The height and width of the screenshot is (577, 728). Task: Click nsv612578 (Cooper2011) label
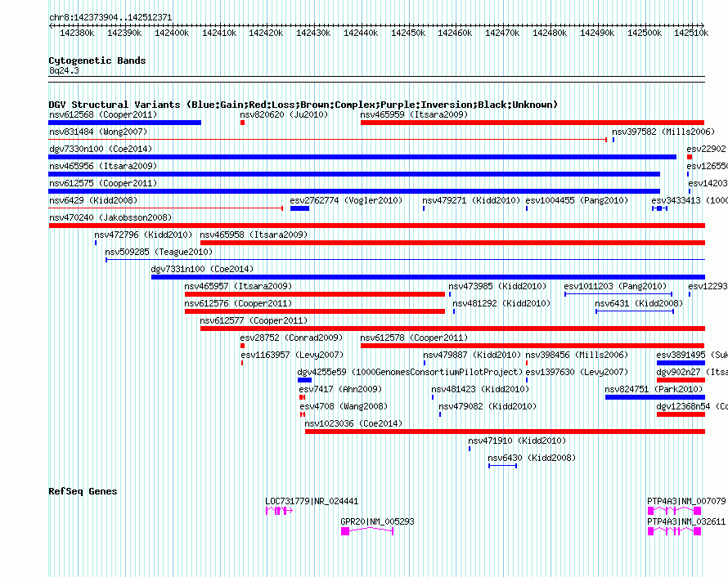click(414, 338)
